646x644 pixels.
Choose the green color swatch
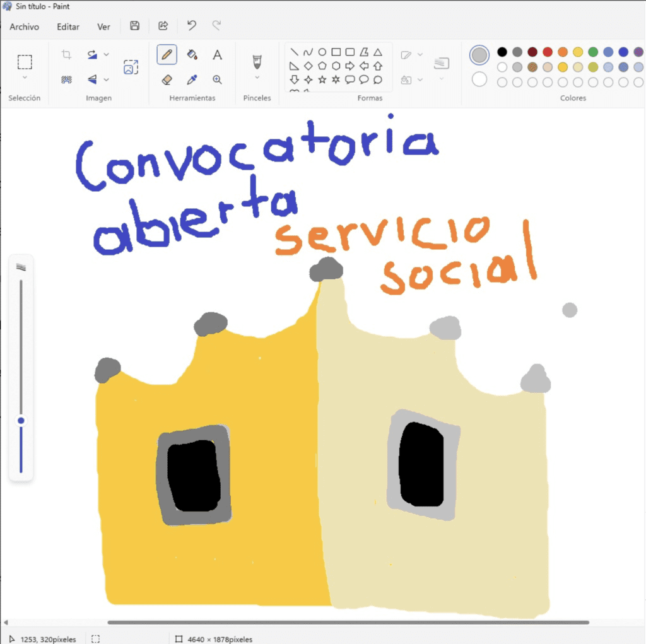[x=593, y=52]
